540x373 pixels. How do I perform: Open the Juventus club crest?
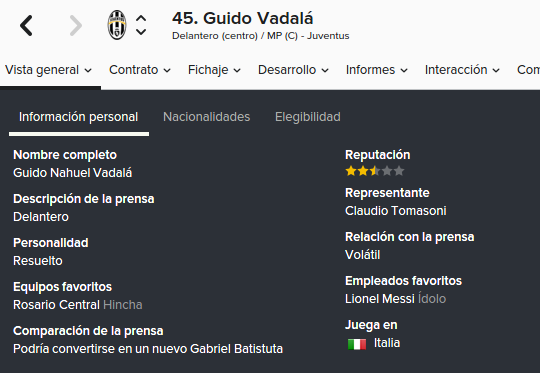117,25
